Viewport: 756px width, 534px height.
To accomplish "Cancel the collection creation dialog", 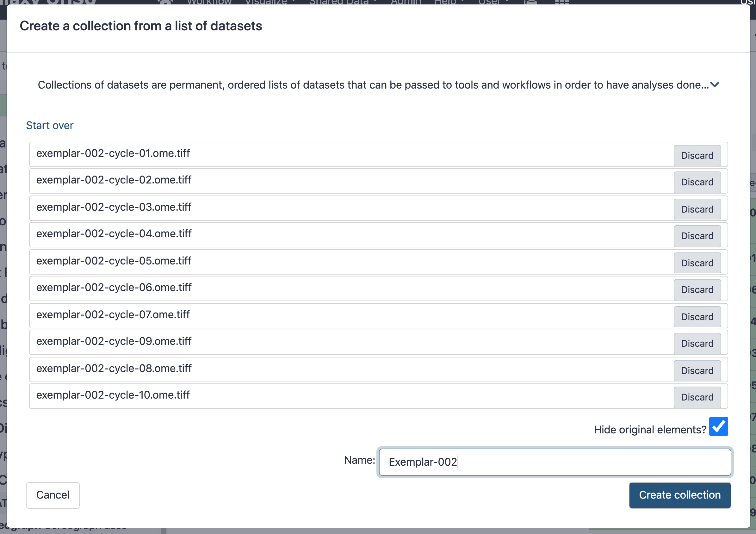I will coord(53,495).
